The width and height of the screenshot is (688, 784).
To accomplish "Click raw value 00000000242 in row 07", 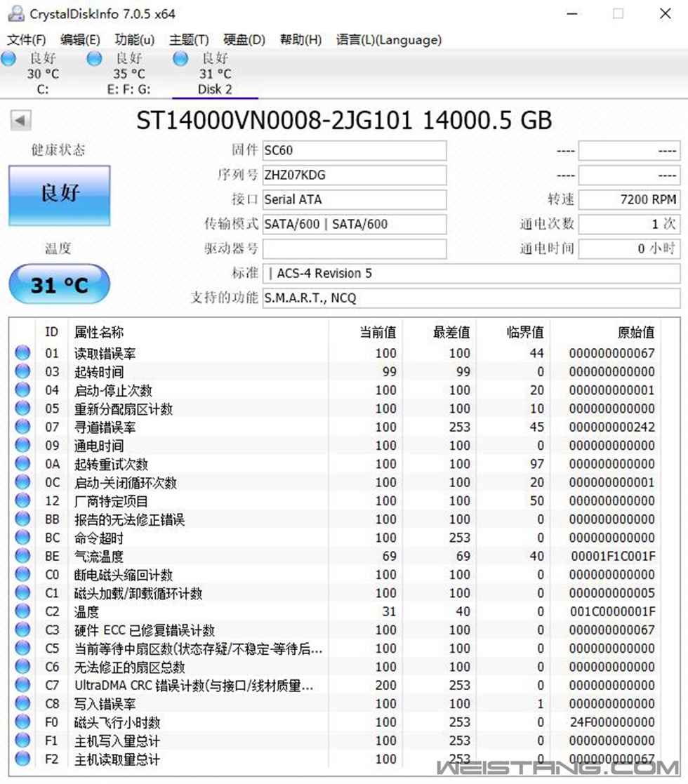I will click(612, 427).
